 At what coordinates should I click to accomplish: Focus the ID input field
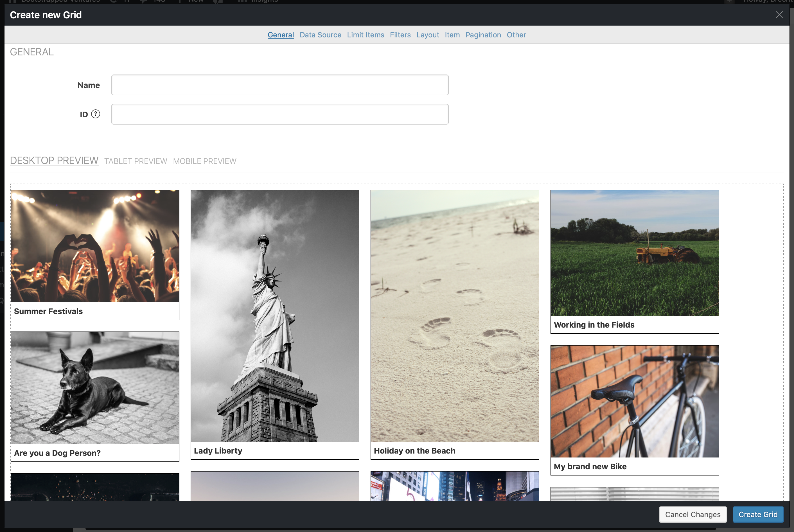(280, 114)
